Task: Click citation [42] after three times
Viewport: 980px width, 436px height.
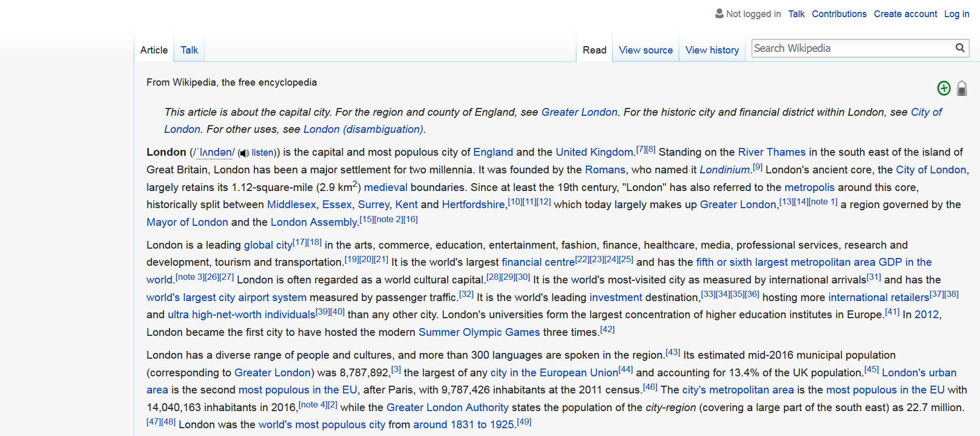Action: point(607,329)
